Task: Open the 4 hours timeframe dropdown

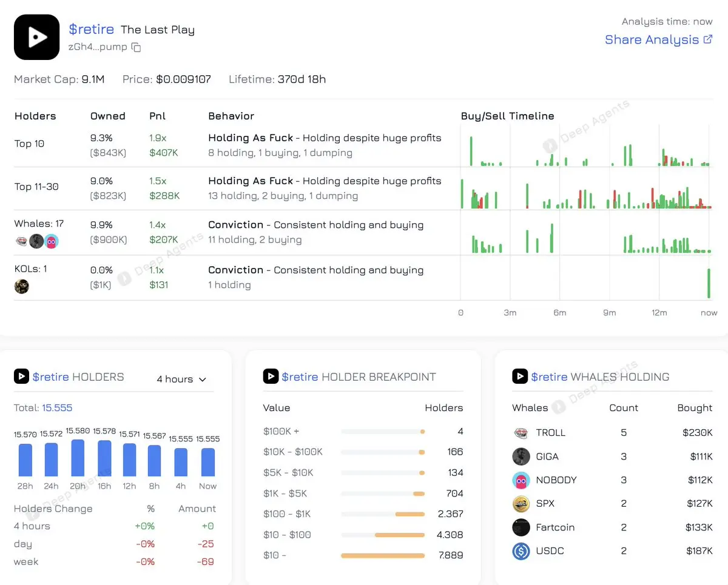Action: click(181, 379)
